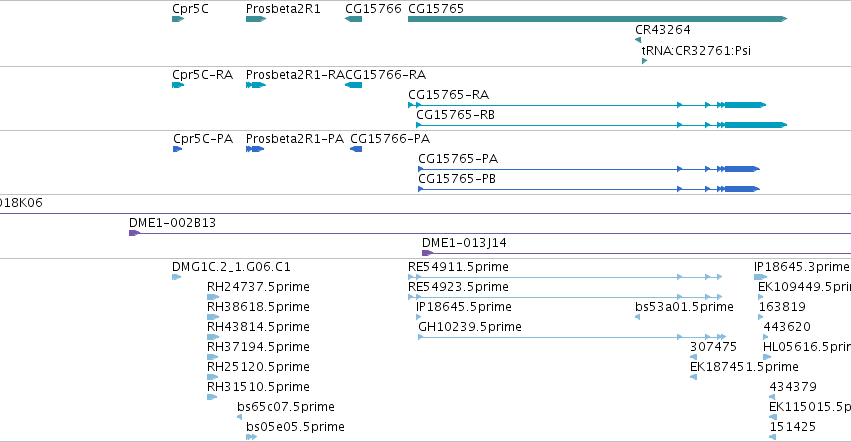Click the IP18645.3prime EST feature

point(760,277)
